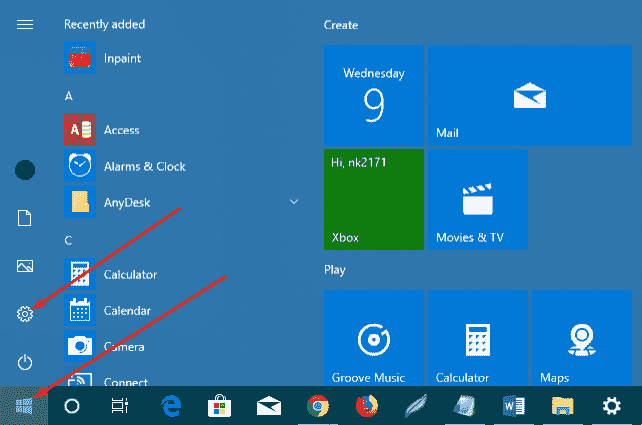This screenshot has height=425, width=642.
Task: Open the Wednesday 9 calendar tile
Action: coord(374,95)
